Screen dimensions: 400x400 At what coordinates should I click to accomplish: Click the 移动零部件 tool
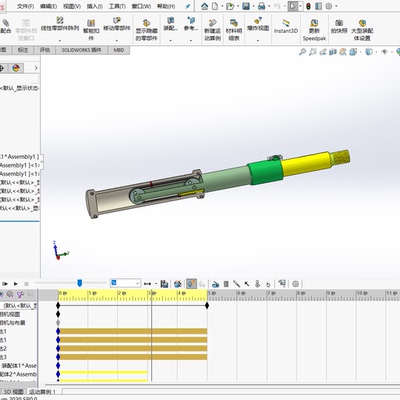117,24
